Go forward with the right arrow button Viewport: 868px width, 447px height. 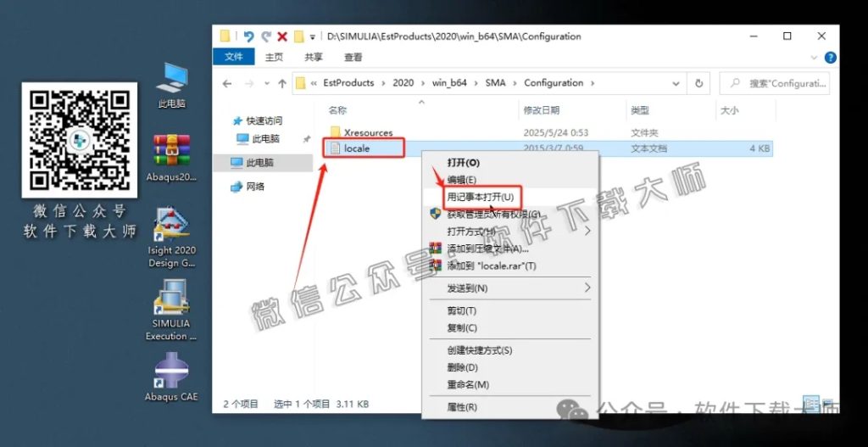click(x=249, y=84)
